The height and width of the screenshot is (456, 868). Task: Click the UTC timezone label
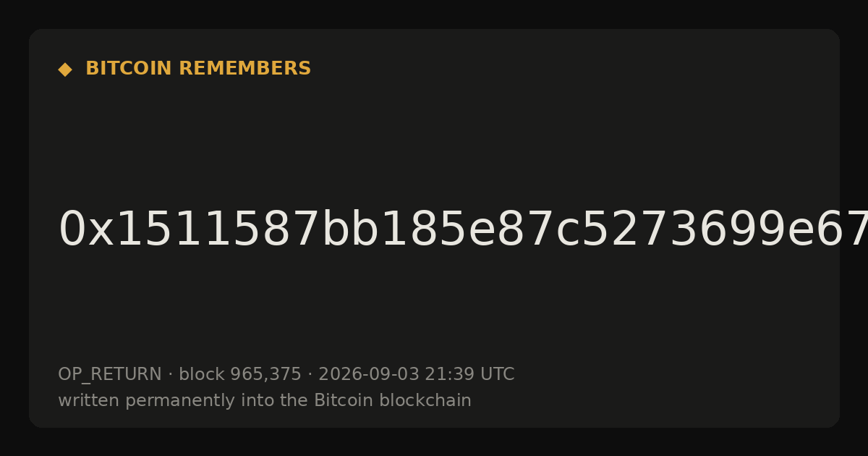[x=497, y=375]
